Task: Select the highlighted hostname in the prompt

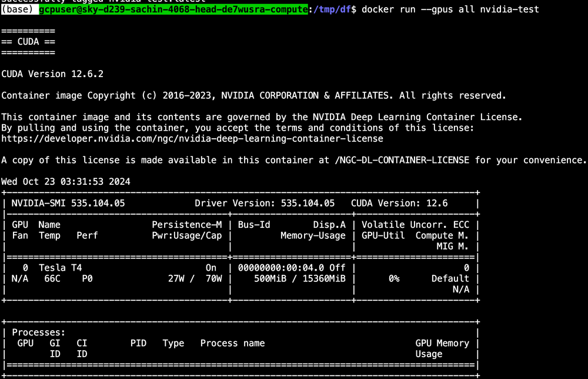Action: tap(172, 9)
